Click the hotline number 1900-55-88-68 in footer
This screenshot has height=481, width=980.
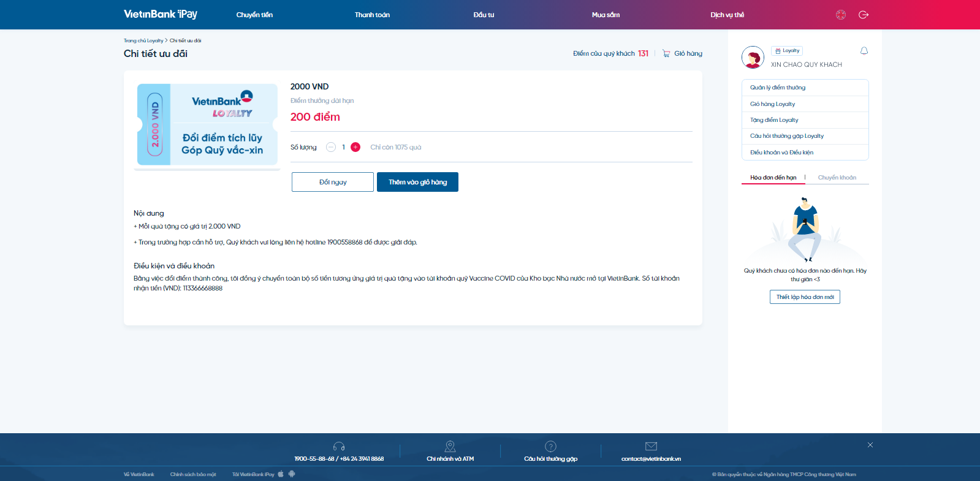pos(339,459)
